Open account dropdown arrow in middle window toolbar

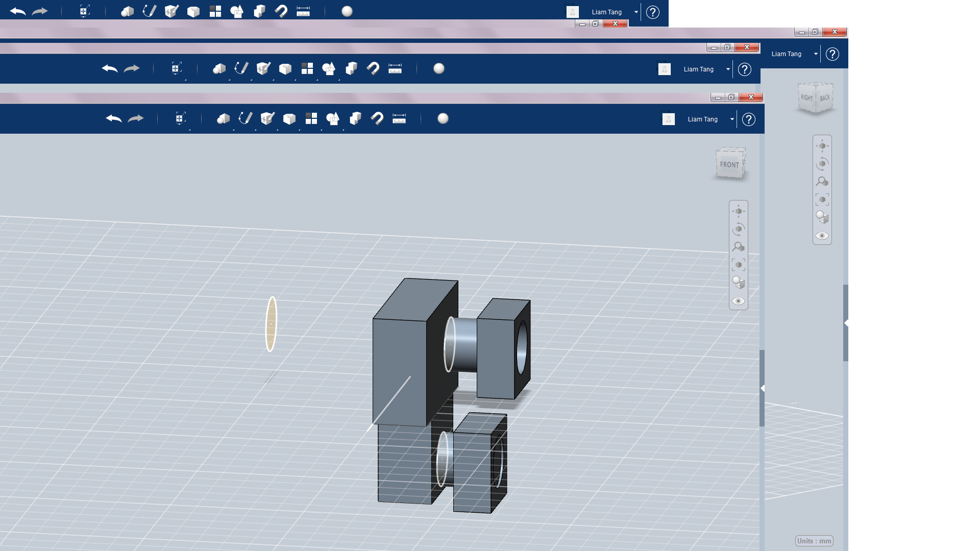point(728,69)
